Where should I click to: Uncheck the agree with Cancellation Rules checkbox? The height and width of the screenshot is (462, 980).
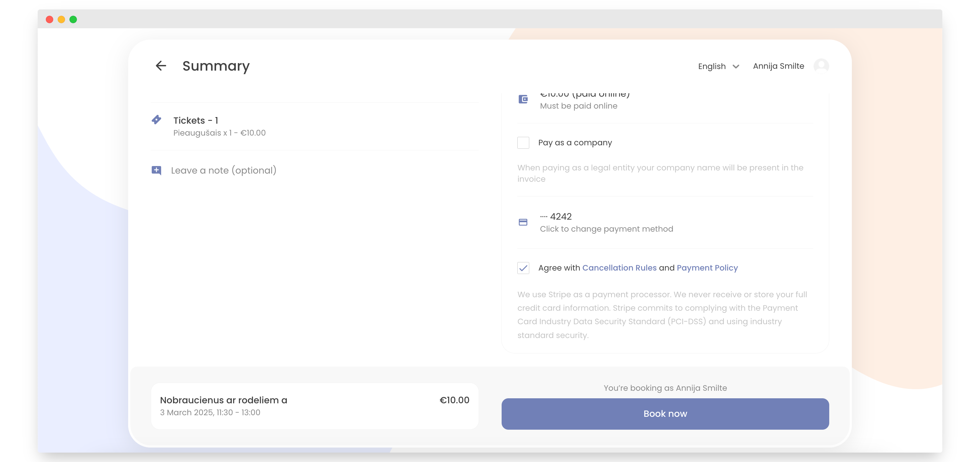pos(523,268)
